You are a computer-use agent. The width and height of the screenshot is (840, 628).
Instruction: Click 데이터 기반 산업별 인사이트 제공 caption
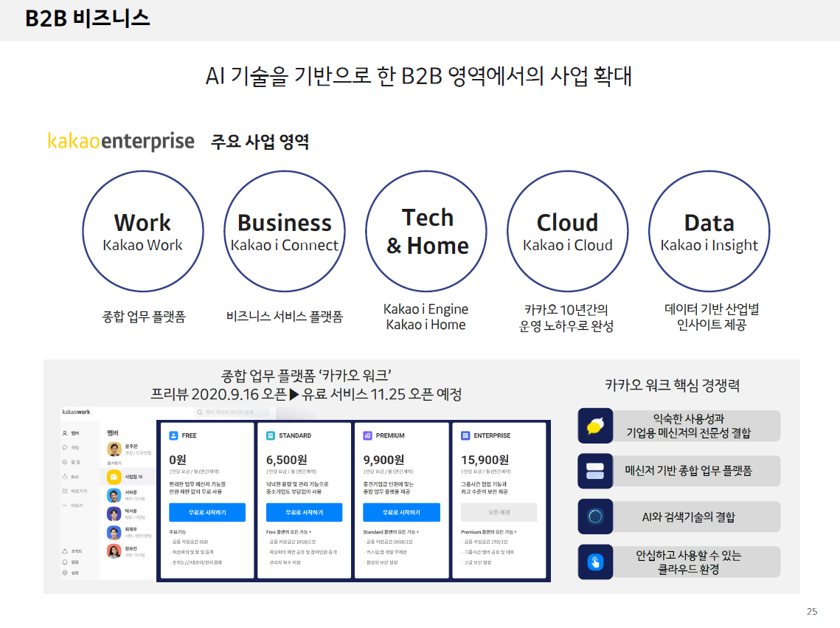pos(712,317)
